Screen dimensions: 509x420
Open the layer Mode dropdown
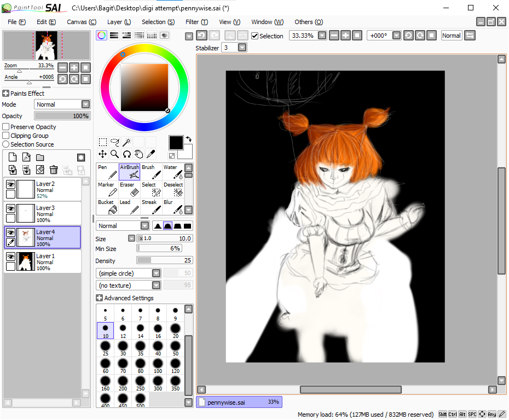coord(86,104)
